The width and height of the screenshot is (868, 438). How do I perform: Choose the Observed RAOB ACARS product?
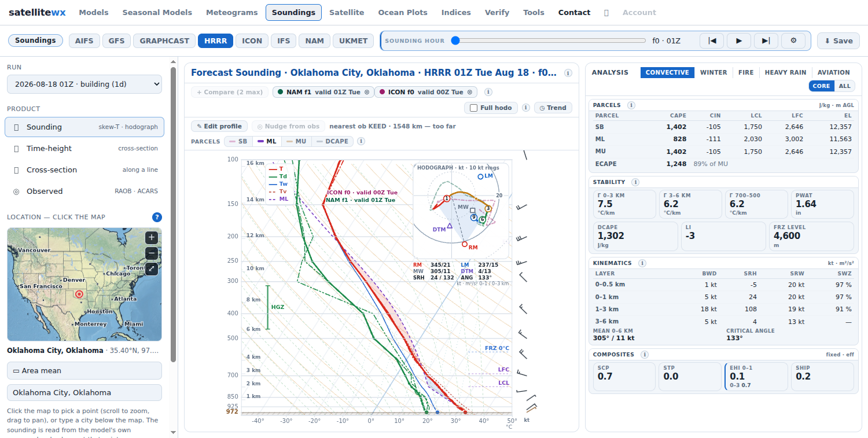point(84,191)
